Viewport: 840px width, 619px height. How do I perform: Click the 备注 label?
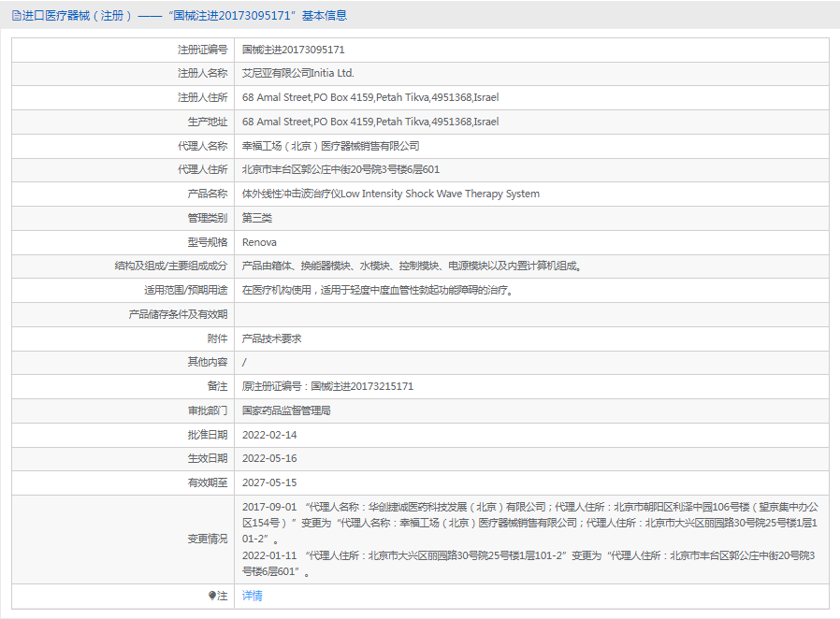tap(218, 386)
